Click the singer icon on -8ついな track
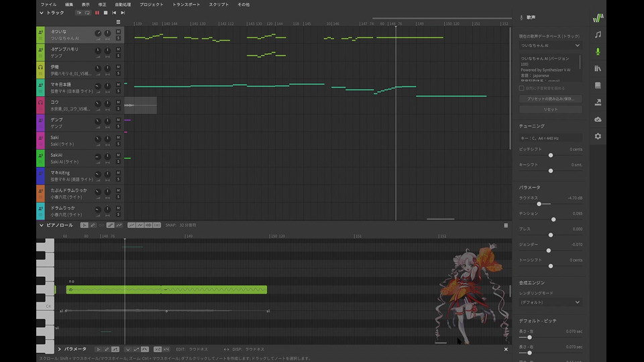 [40, 32]
